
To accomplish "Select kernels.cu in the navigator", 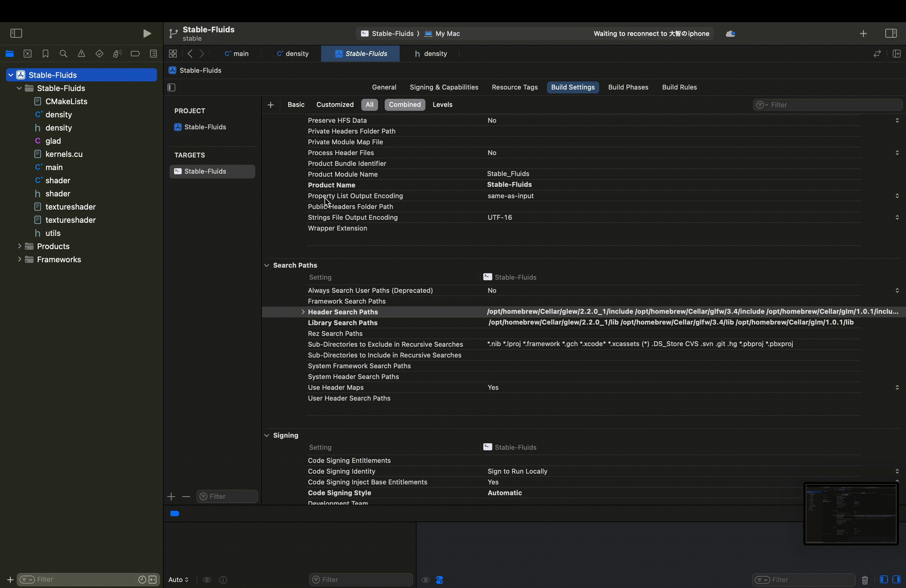I will (x=64, y=154).
